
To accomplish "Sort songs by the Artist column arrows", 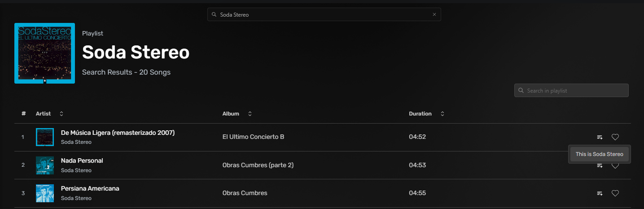I will click(x=61, y=114).
